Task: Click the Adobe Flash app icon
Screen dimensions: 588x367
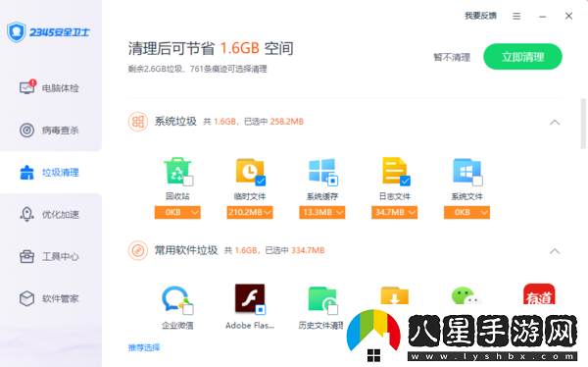Action: tap(250, 298)
